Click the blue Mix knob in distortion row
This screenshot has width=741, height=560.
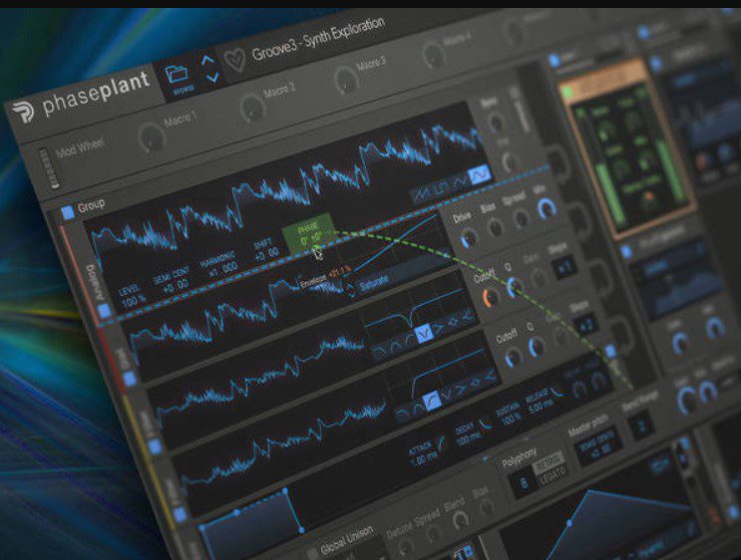[x=547, y=207]
